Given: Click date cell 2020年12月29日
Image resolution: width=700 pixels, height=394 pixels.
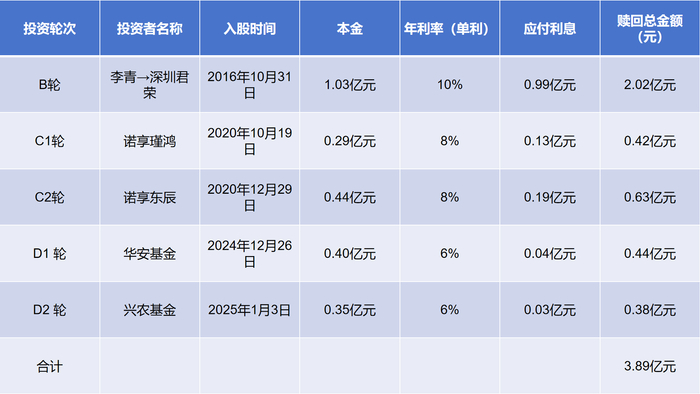Looking at the screenshot, I should coord(250,197).
